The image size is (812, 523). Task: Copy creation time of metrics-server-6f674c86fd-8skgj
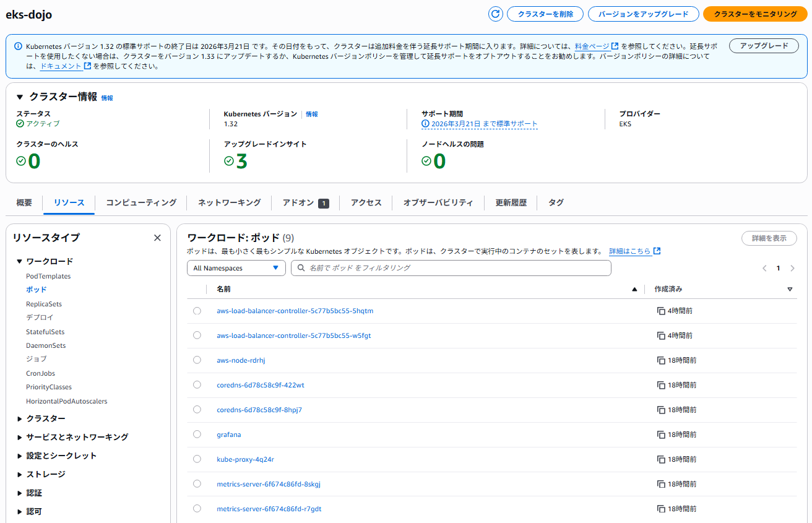point(661,484)
